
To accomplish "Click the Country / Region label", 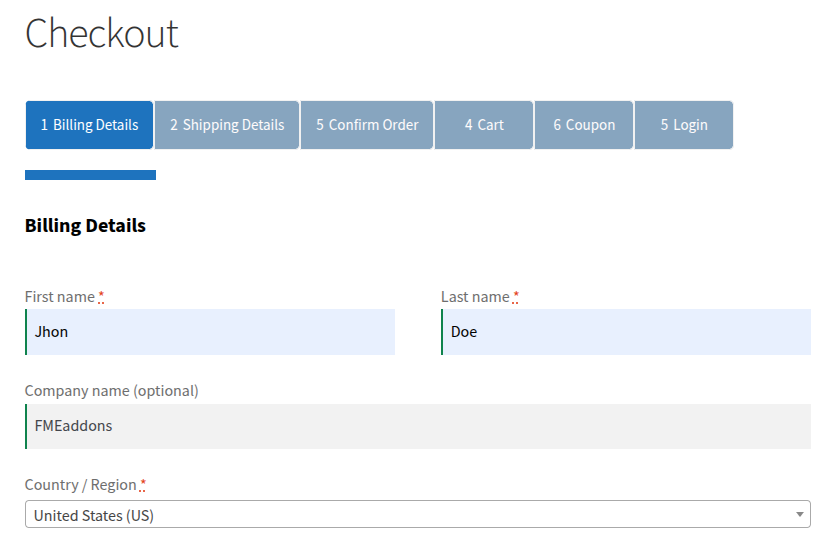I will [x=80, y=485].
